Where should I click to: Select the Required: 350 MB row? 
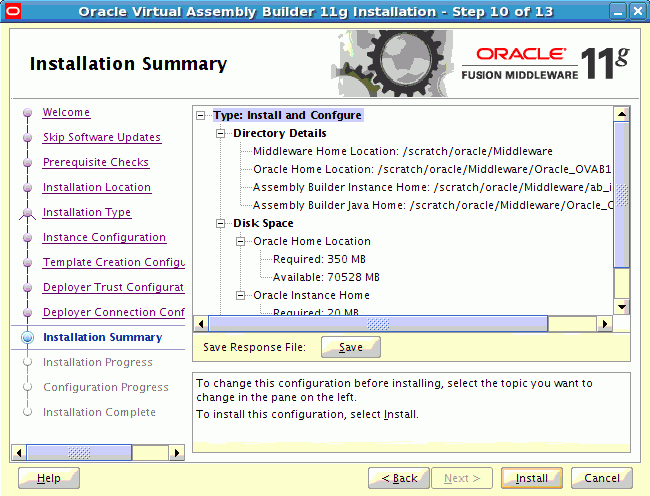click(x=319, y=259)
